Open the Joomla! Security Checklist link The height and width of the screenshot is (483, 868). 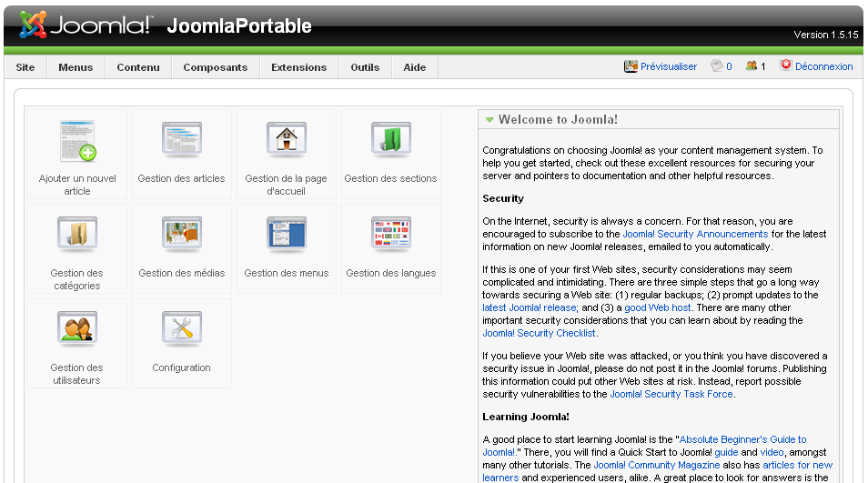tap(539, 333)
